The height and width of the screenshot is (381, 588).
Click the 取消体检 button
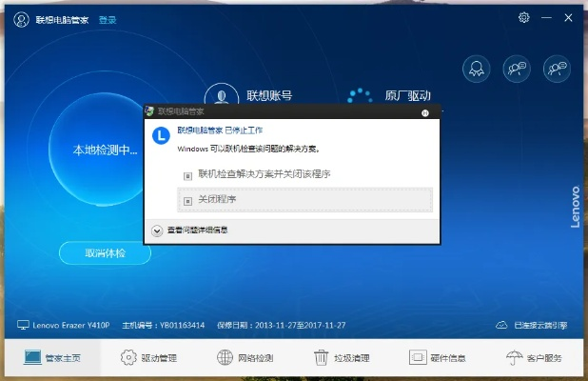[x=105, y=253]
